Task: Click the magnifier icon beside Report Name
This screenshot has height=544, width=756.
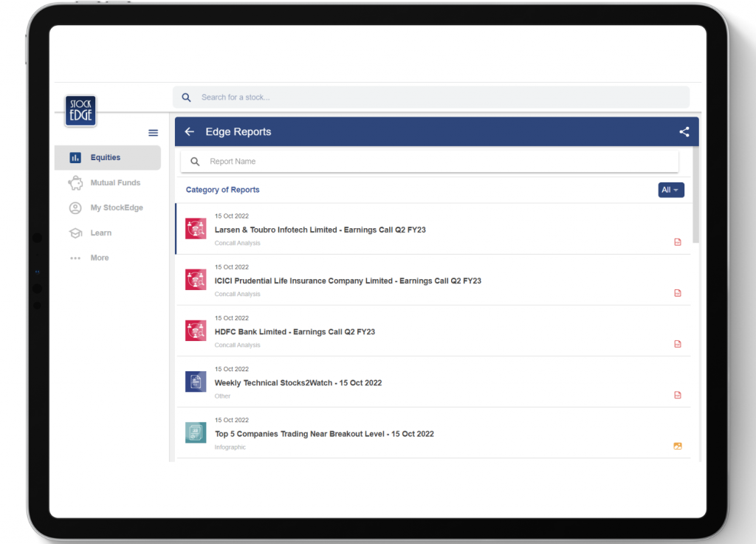Action: [195, 162]
